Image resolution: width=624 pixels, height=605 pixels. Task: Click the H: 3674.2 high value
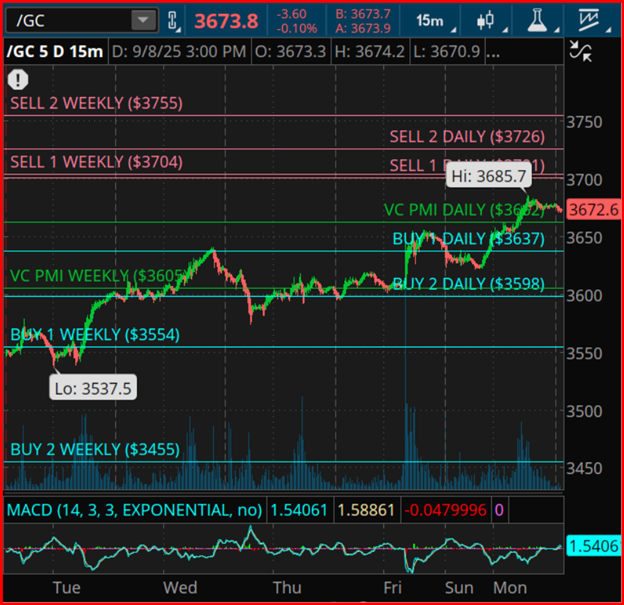[369, 51]
